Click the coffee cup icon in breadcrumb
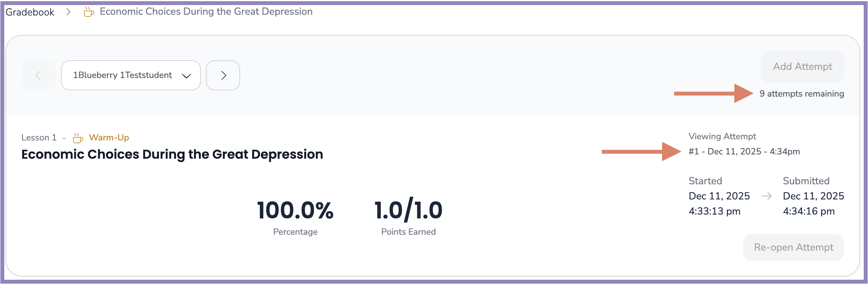The height and width of the screenshot is (284, 868). coord(89,12)
